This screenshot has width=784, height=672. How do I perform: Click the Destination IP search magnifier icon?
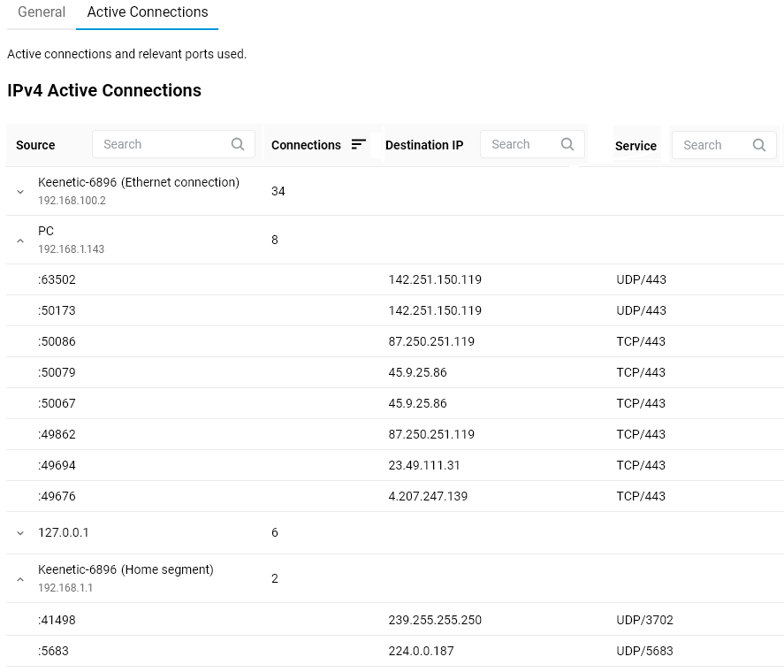click(567, 144)
